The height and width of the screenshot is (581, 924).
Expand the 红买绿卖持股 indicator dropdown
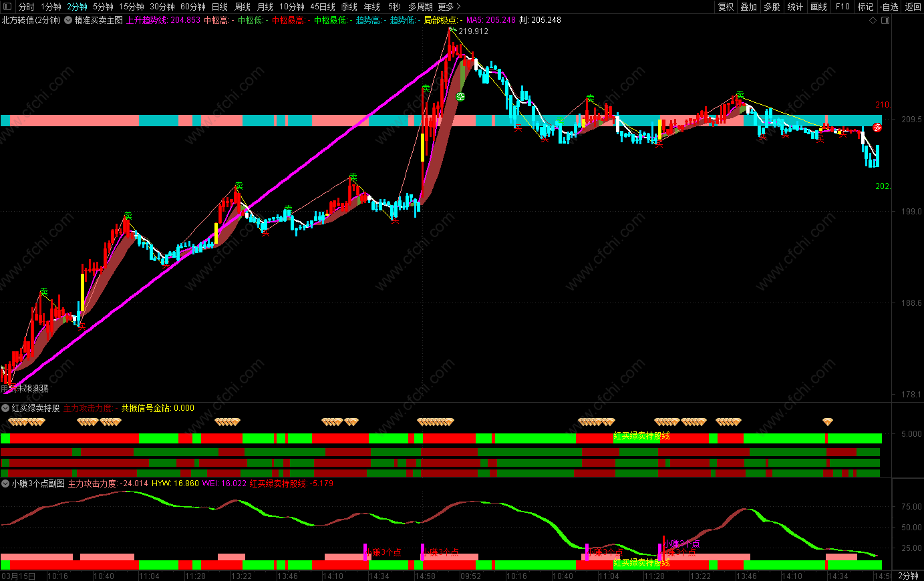[x=5, y=408]
